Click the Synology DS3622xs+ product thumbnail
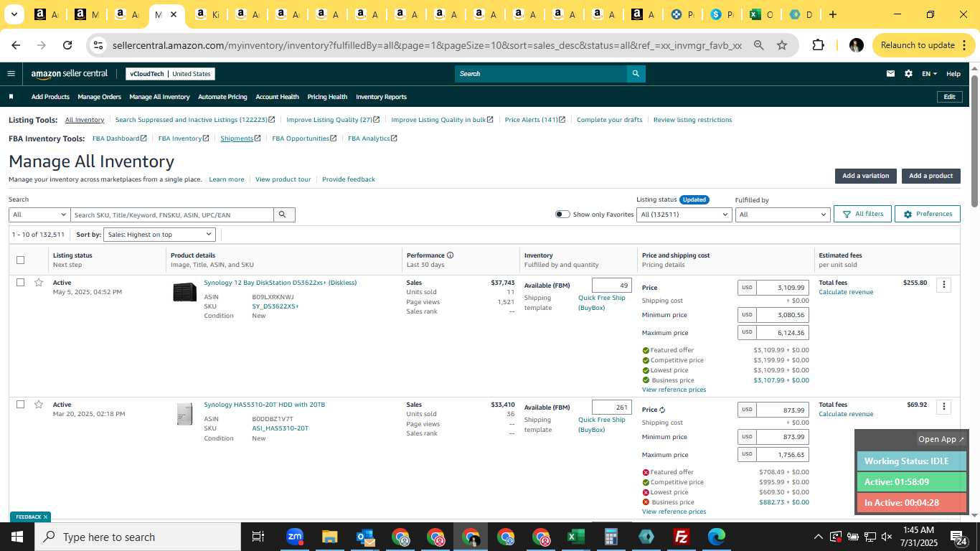 point(185,292)
